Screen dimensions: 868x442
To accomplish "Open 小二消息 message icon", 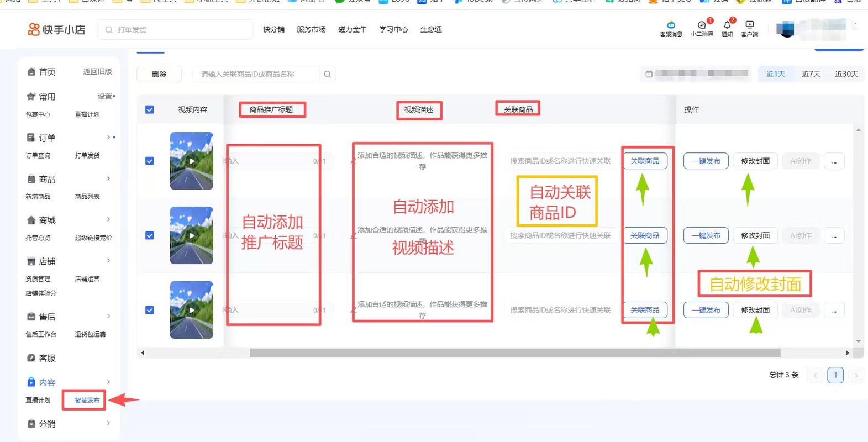I will pos(701,25).
